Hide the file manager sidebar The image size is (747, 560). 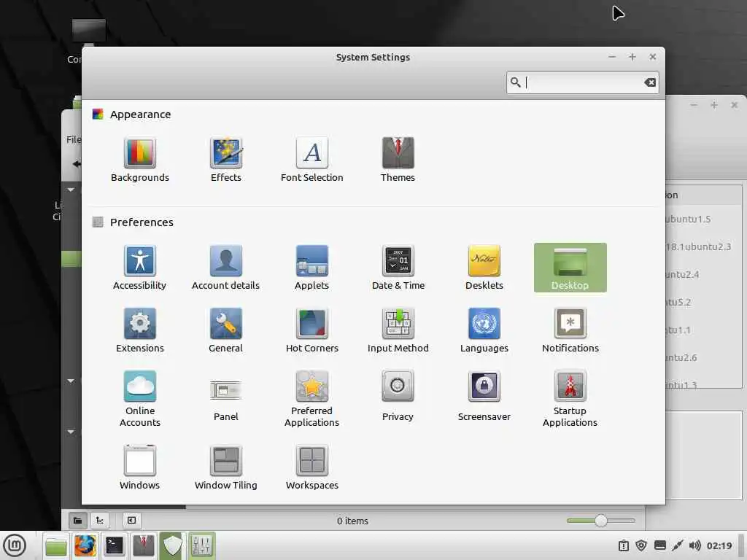pos(132,521)
